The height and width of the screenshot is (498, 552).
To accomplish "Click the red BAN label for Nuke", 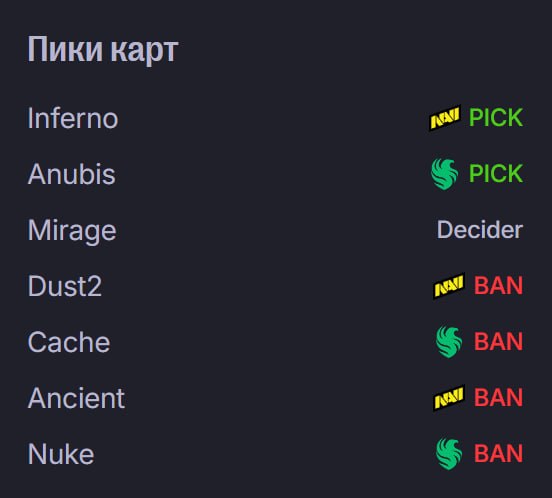I will (x=498, y=453).
